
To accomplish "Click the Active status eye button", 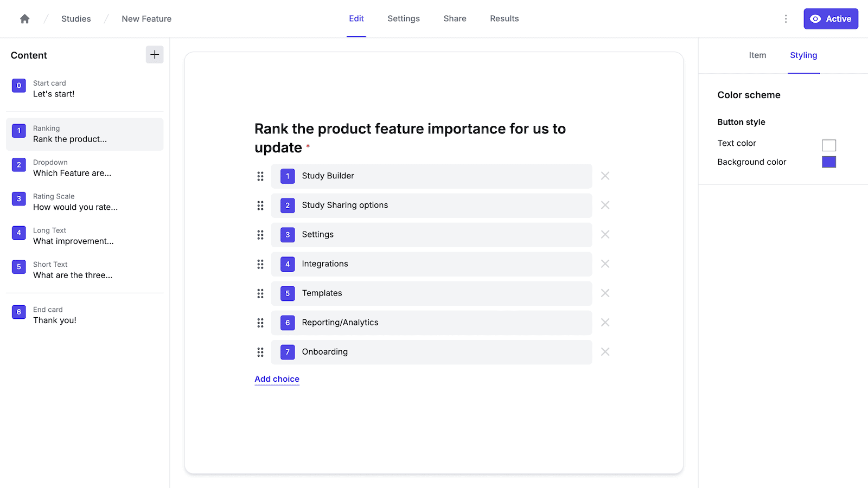I will [x=831, y=19].
